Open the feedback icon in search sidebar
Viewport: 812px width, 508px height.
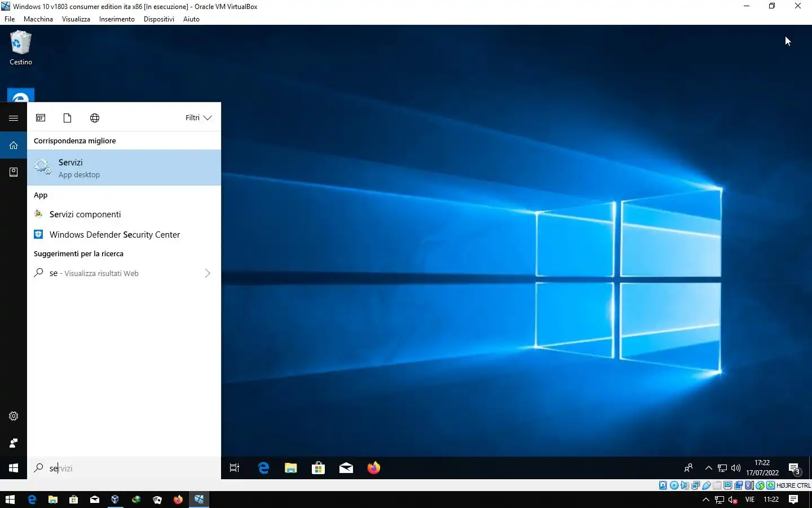[14, 443]
